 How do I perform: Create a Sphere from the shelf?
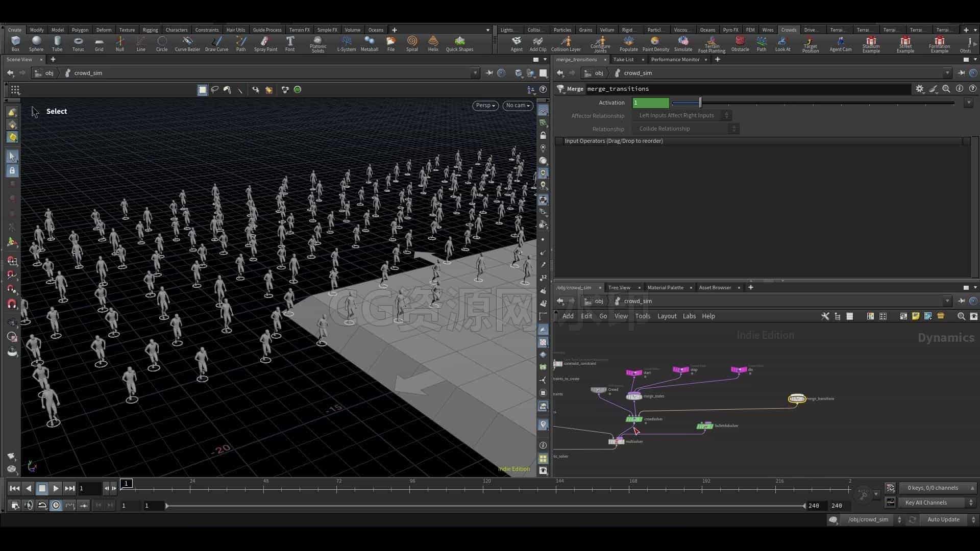point(36,43)
